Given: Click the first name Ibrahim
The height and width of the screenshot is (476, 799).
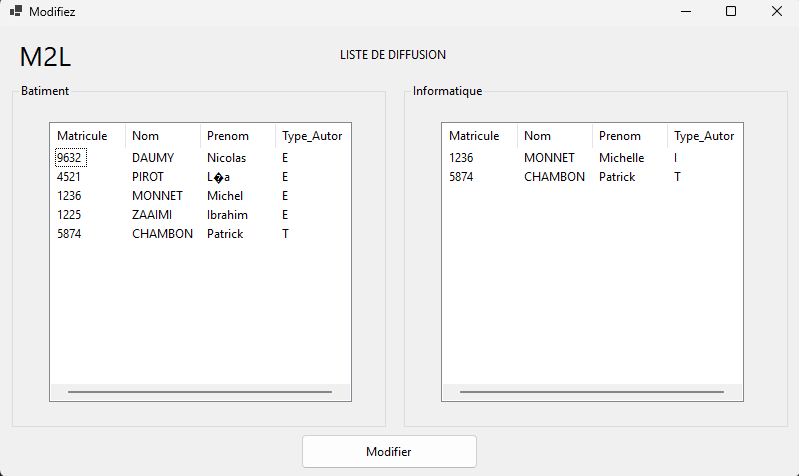Looking at the screenshot, I should click(x=227, y=215).
